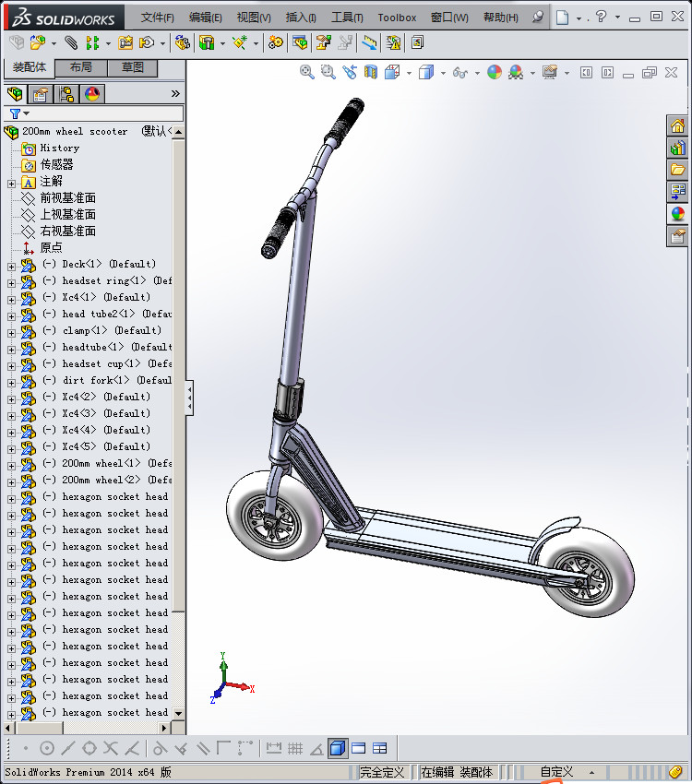Expand the 200mm wheel<1> node
The width and height of the screenshot is (692, 784).
[x=11, y=466]
